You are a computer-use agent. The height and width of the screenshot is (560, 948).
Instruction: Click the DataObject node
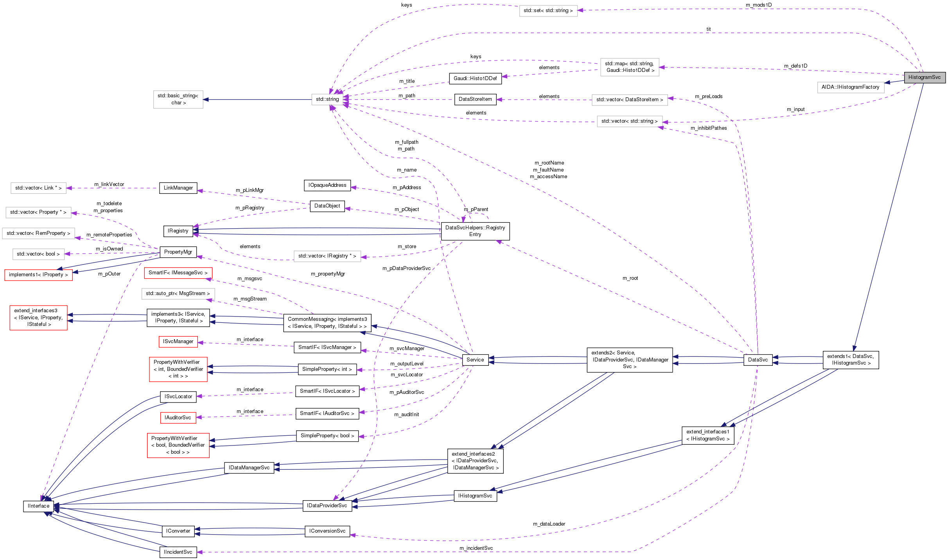click(x=328, y=206)
